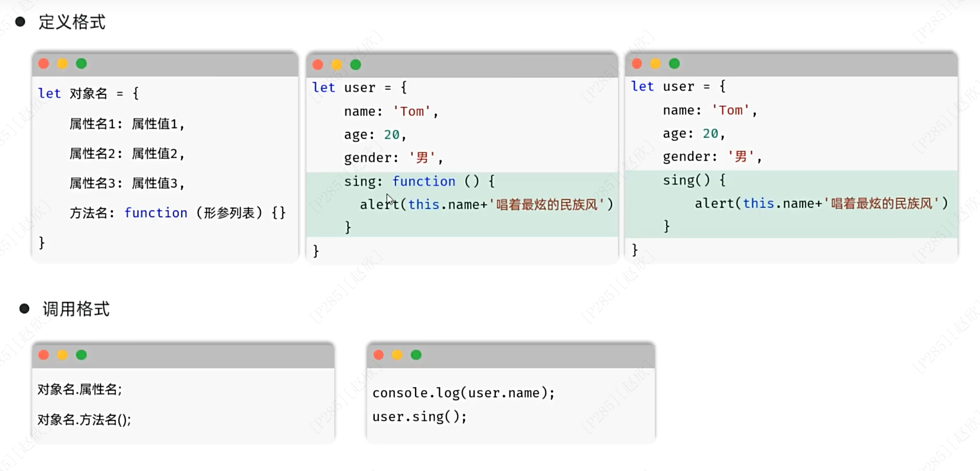Click the 'let 对象名 = {' line
Image resolution: width=980 pixels, height=471 pixels.
(x=88, y=93)
